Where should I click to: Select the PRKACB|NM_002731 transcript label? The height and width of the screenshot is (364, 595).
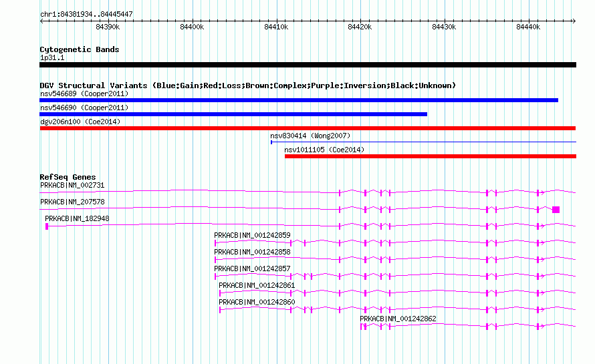coord(72,186)
